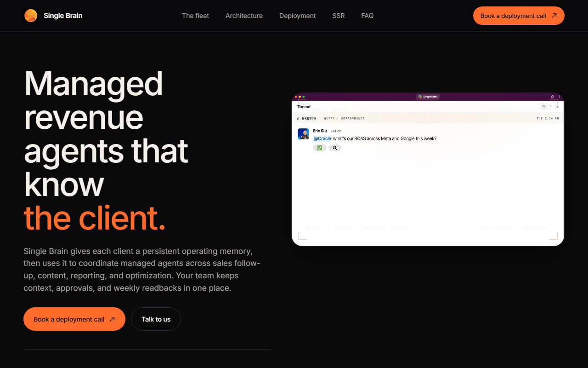Screen dimensions: 588x368
Task: Click the TUE 2:14 PM label
Action: [x=548, y=118]
